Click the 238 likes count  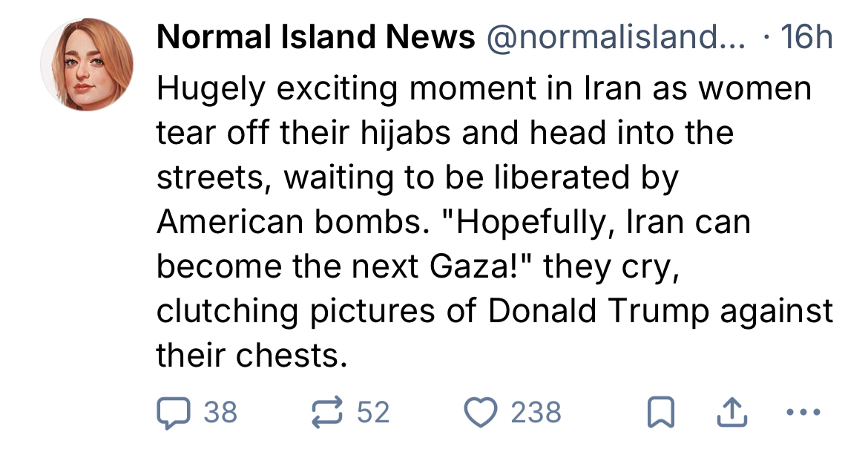[536, 412]
